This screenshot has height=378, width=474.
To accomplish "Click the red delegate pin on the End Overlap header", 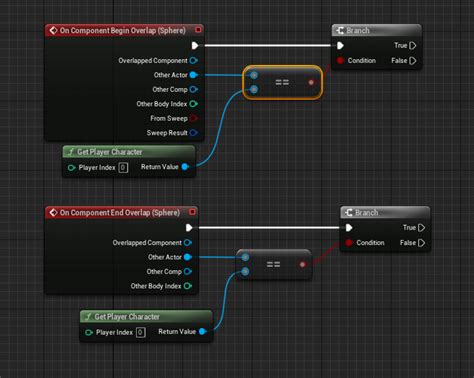I will coord(192,212).
